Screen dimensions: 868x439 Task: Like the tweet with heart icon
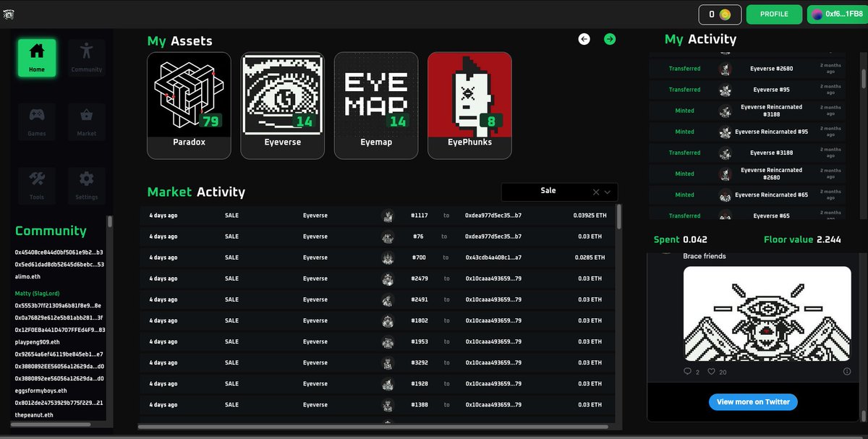pyautogui.click(x=712, y=371)
